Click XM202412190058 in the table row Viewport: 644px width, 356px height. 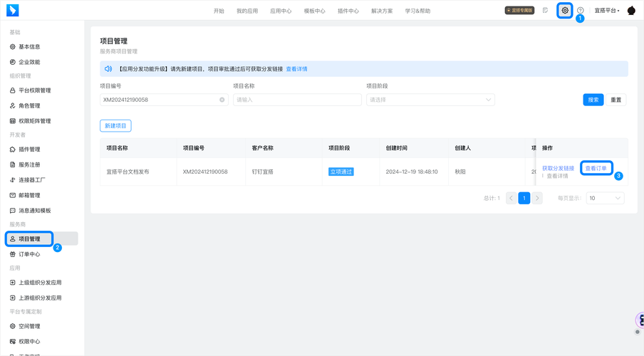(x=205, y=172)
